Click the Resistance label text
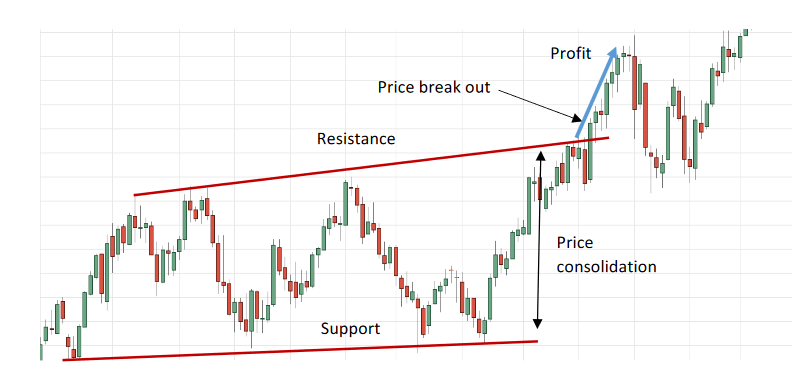 point(356,139)
